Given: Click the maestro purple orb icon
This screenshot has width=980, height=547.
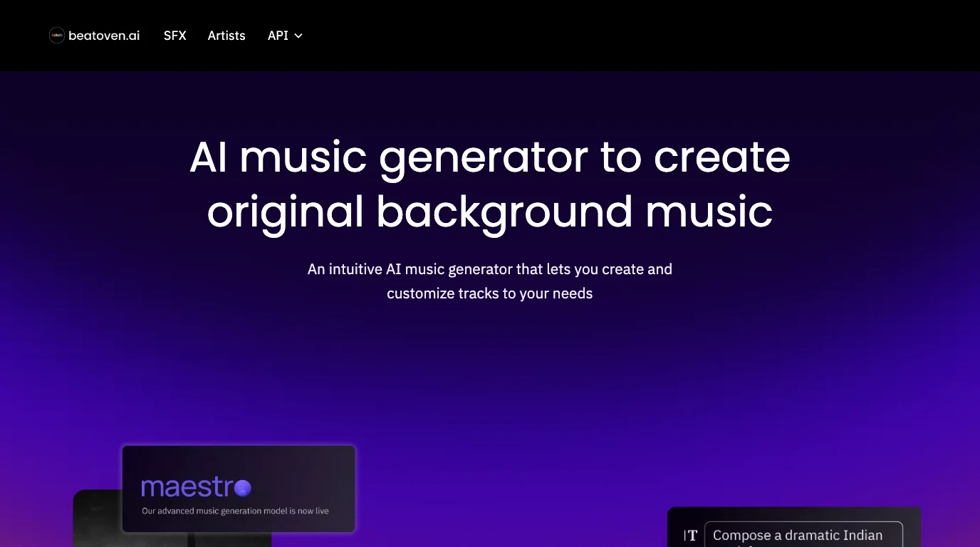Looking at the screenshot, I should coord(243,488).
